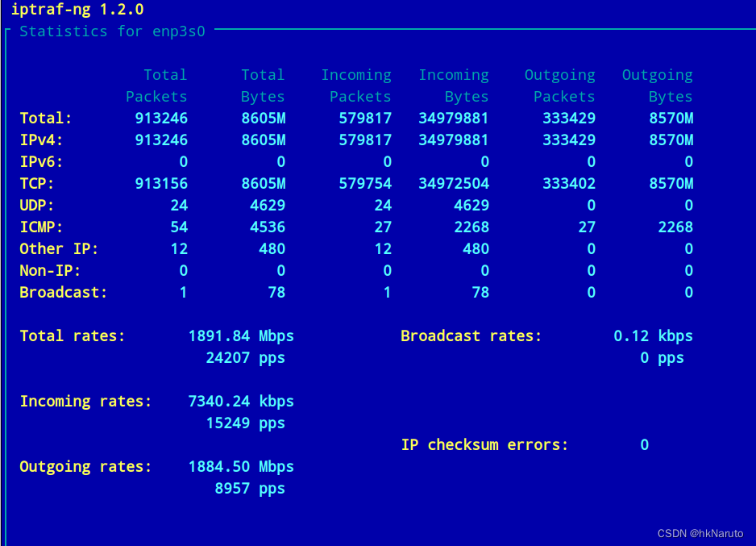Select ICMP total packets value 54
This screenshot has height=546, width=756.
tap(179, 227)
